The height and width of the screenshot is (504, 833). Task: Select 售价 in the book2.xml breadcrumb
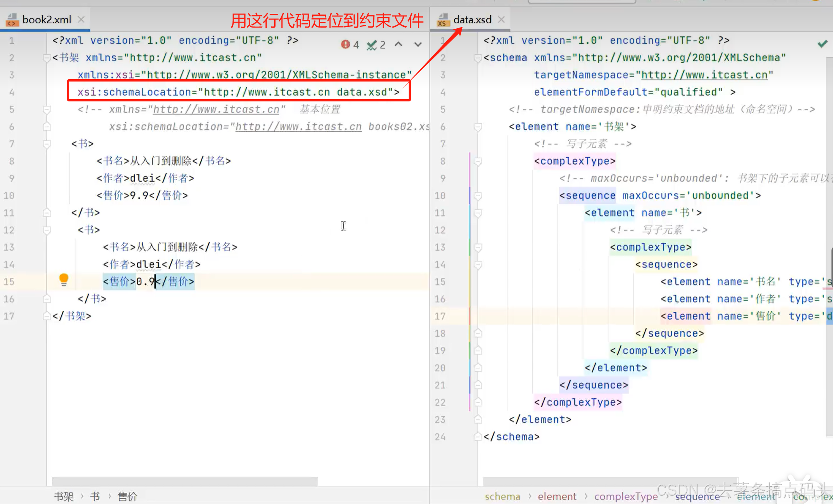click(x=127, y=496)
